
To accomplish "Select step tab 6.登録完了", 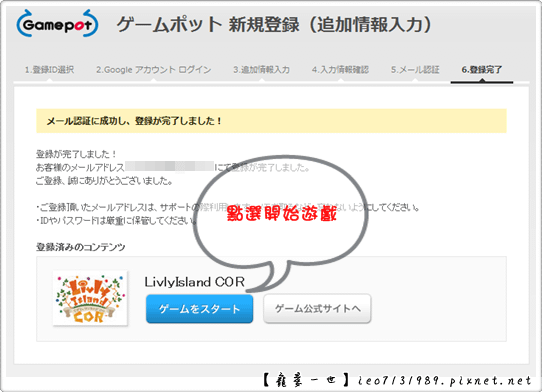I will point(482,70).
